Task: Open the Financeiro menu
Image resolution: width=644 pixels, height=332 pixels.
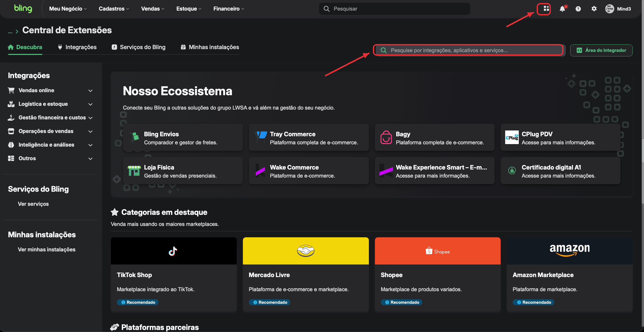Action: 229,9
